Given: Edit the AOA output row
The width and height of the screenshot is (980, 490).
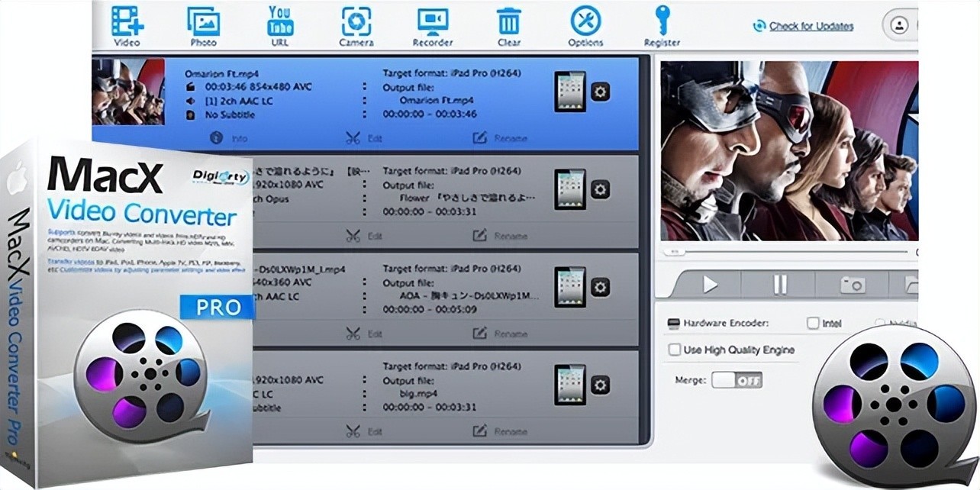Looking at the screenshot, I should (x=364, y=334).
